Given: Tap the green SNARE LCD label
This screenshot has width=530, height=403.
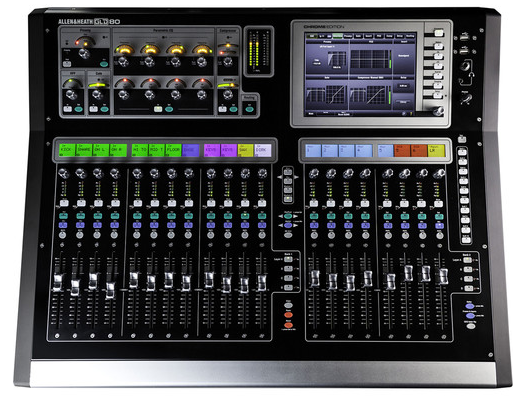Looking at the screenshot, I should pyautogui.click(x=84, y=150).
